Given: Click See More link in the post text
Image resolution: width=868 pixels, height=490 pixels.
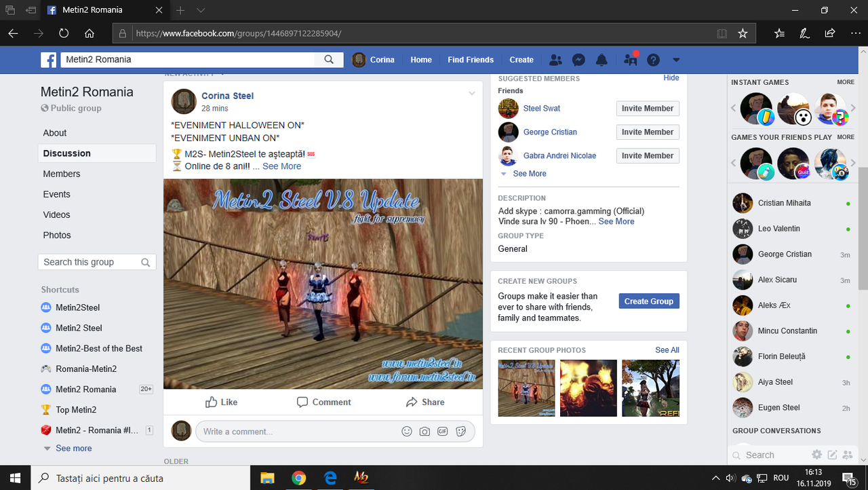Looking at the screenshot, I should [x=281, y=166].
